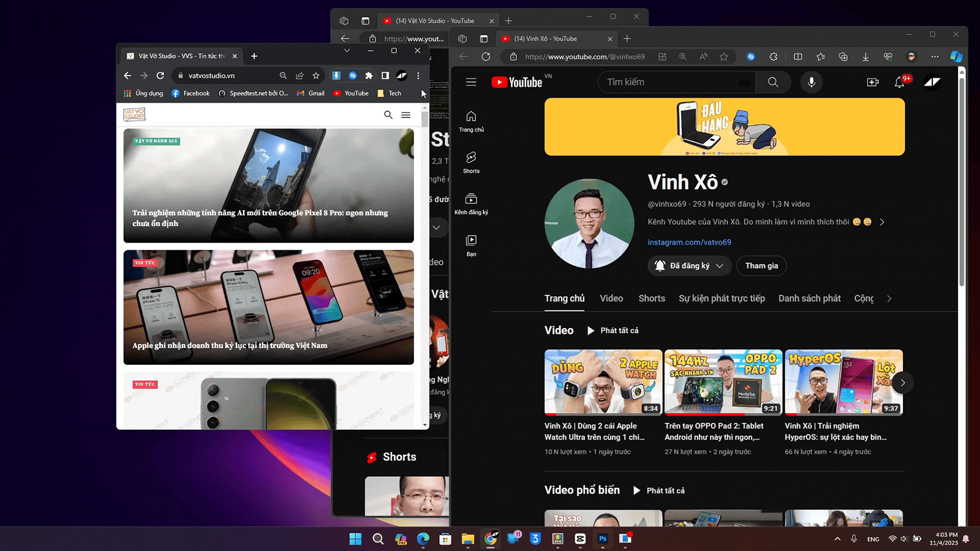Screen dimensions: 980x551
Task: Share the vatvostudio.vn page from the address bar
Action: coord(300,75)
